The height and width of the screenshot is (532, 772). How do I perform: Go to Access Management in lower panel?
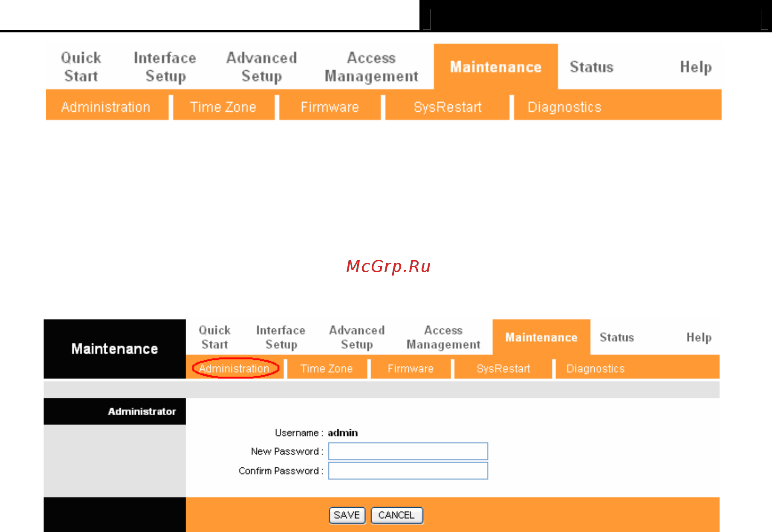[x=443, y=337]
